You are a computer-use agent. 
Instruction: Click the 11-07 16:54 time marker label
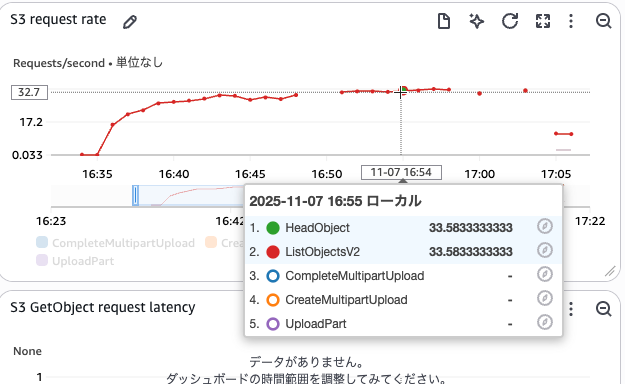pyautogui.click(x=401, y=173)
